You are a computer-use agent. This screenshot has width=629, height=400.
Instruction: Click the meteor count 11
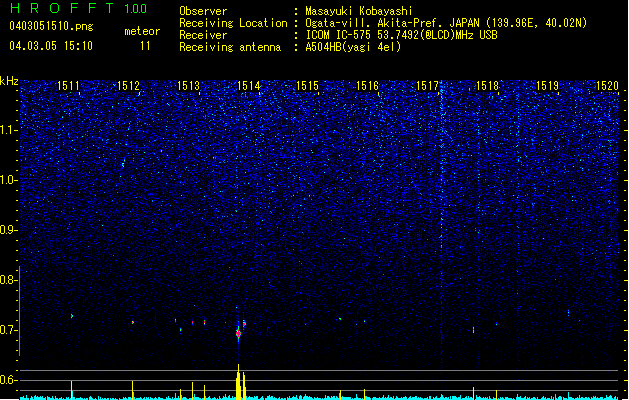coord(145,46)
